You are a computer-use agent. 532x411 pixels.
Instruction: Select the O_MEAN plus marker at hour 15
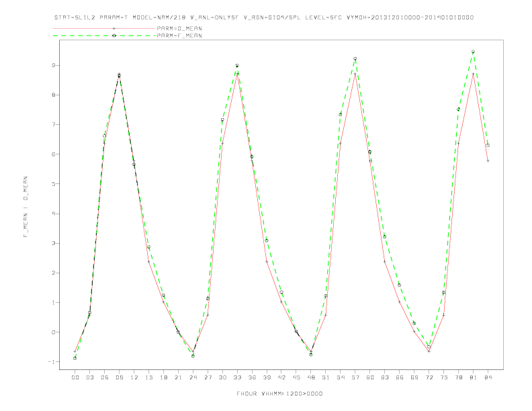[148, 261]
